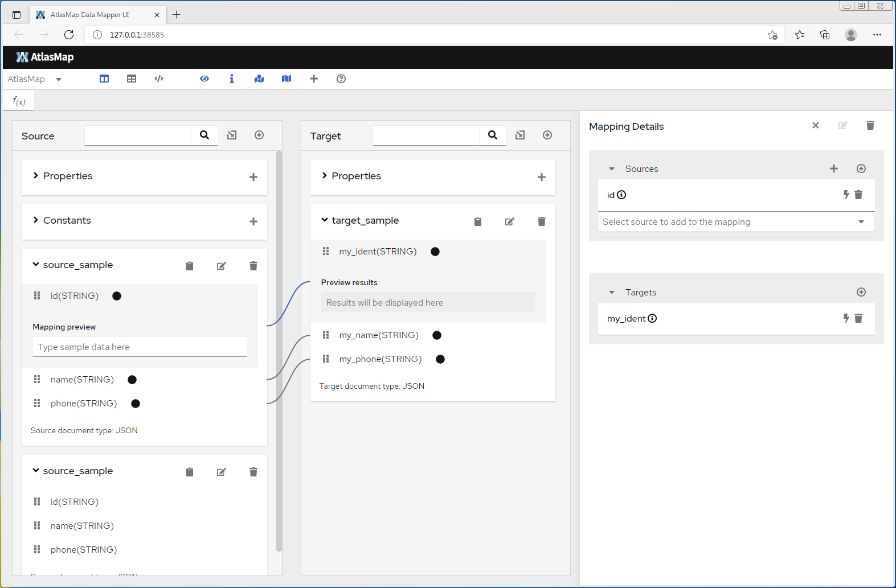
Task: Add transformation to id source field
Action: (846, 195)
